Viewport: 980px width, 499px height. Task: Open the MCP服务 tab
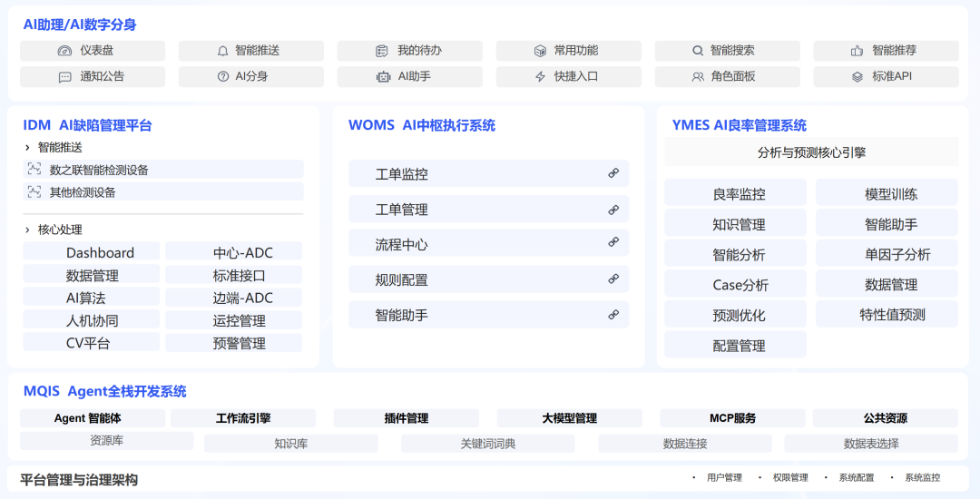coord(732,418)
